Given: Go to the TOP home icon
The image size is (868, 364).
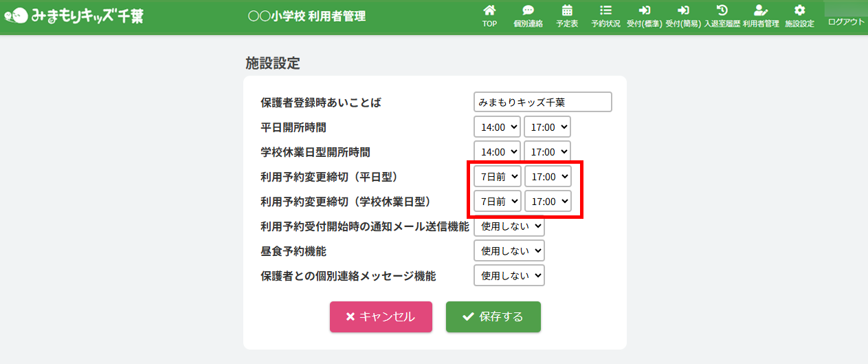Looking at the screenshot, I should tap(489, 11).
